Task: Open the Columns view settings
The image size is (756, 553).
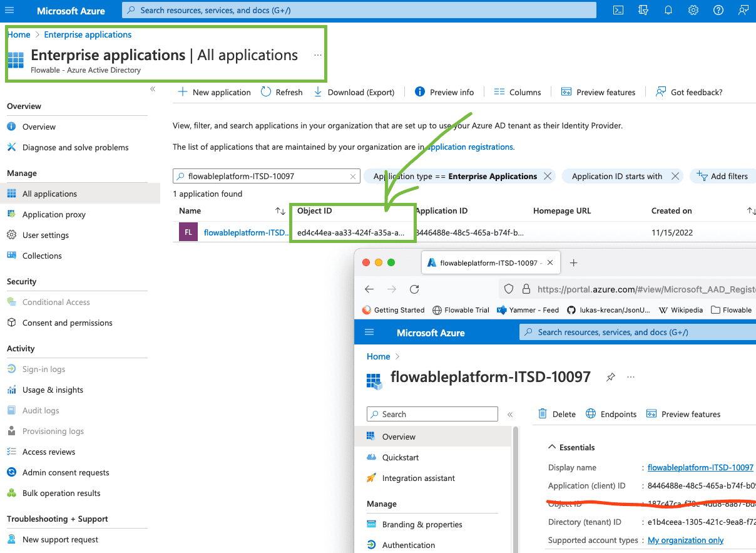Action: tap(518, 91)
